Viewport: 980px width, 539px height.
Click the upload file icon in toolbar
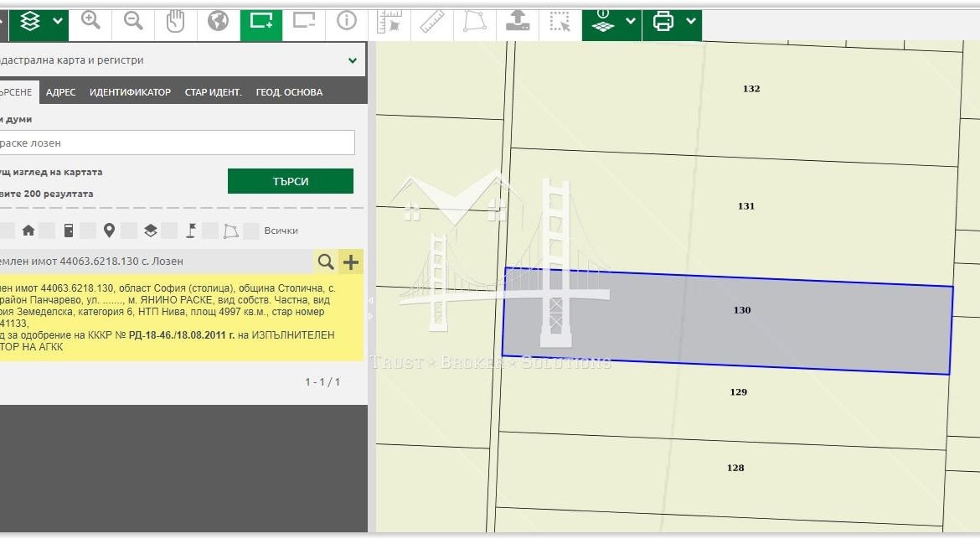pyautogui.click(x=517, y=22)
